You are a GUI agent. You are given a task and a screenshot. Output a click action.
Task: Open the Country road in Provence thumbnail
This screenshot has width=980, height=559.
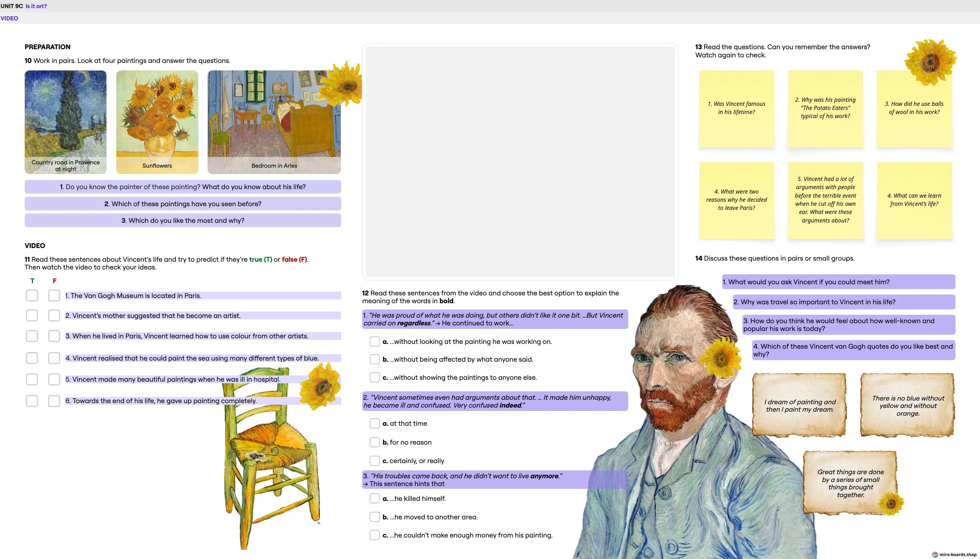[66, 122]
